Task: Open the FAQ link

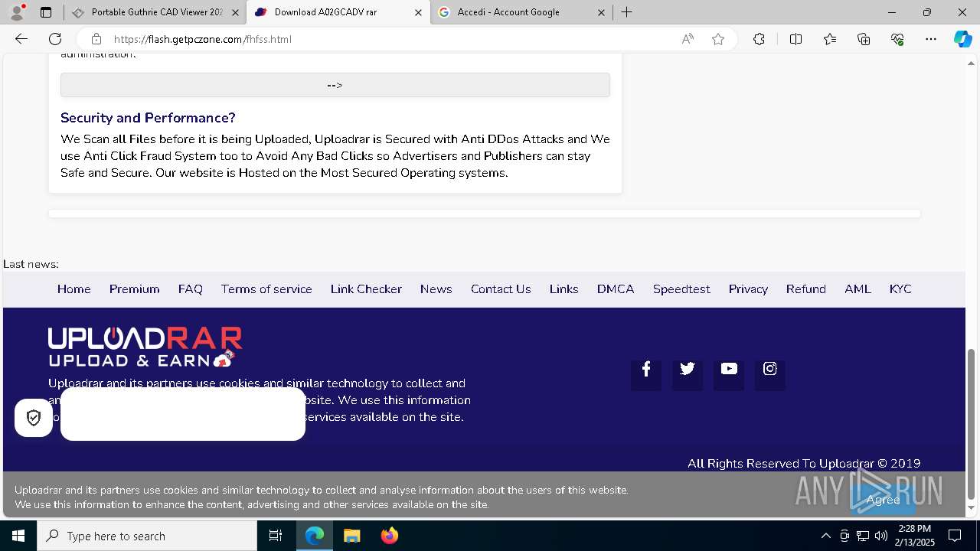Action: [x=191, y=289]
